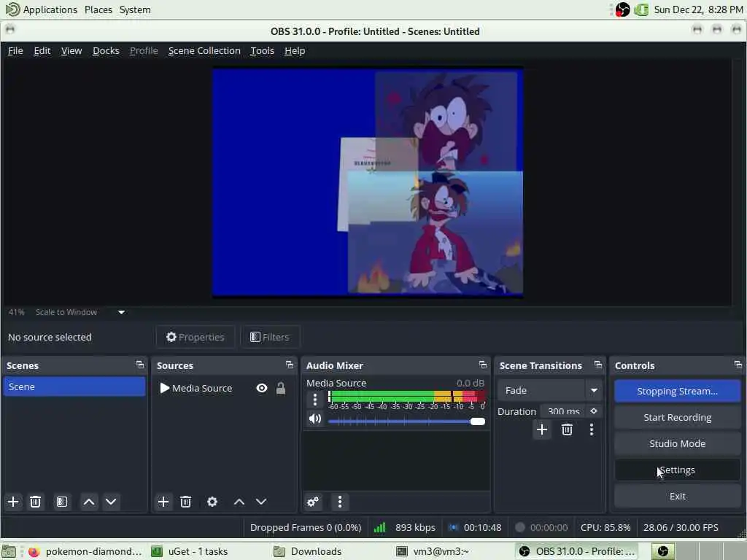This screenshot has width=747, height=560.
Task: Open transition properties three-dot menu
Action: click(x=591, y=429)
